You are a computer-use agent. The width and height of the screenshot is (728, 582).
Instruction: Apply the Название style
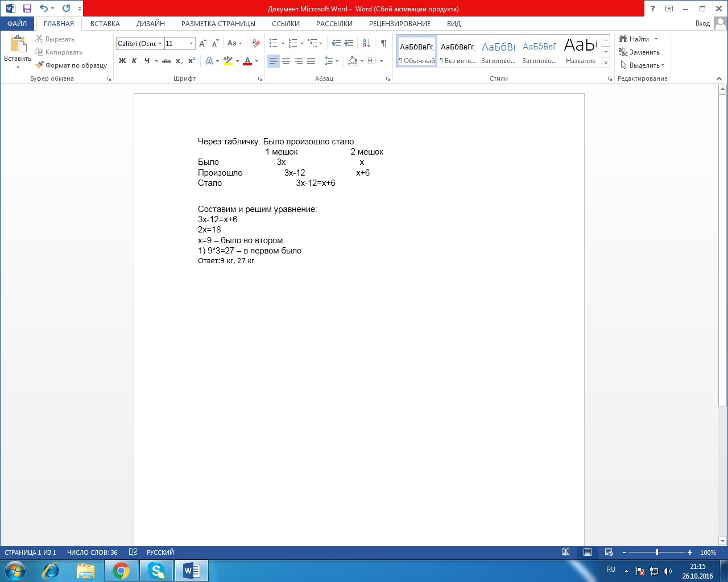(x=581, y=51)
